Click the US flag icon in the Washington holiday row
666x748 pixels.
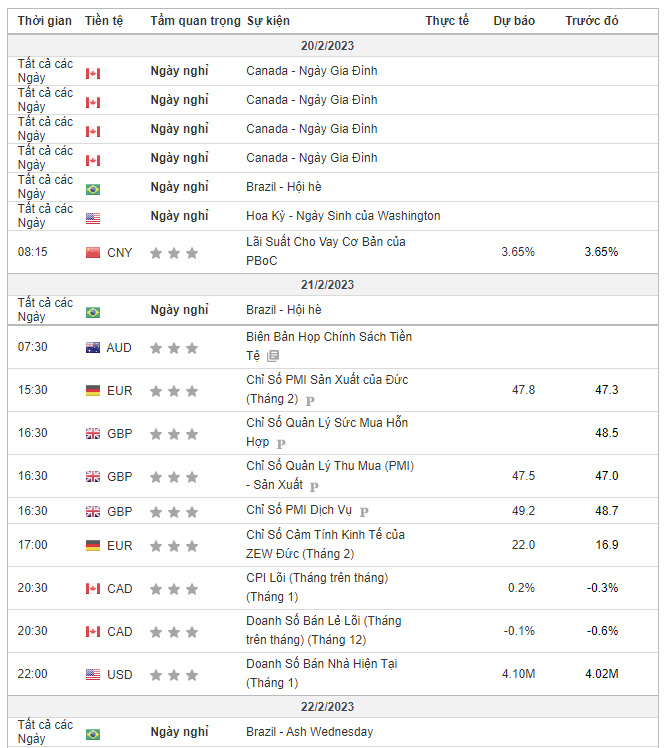click(x=93, y=218)
